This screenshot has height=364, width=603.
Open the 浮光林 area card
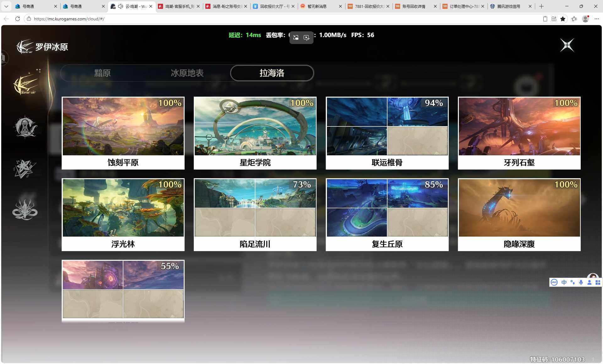(123, 215)
